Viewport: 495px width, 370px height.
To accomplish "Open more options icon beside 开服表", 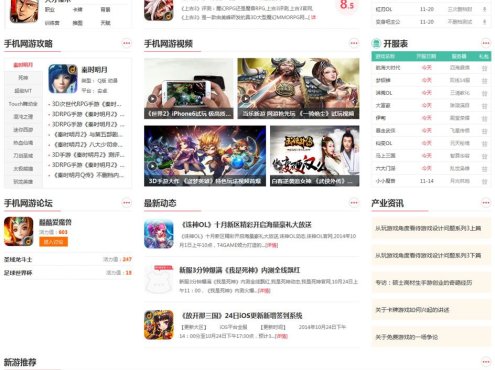I will pos(486,43).
